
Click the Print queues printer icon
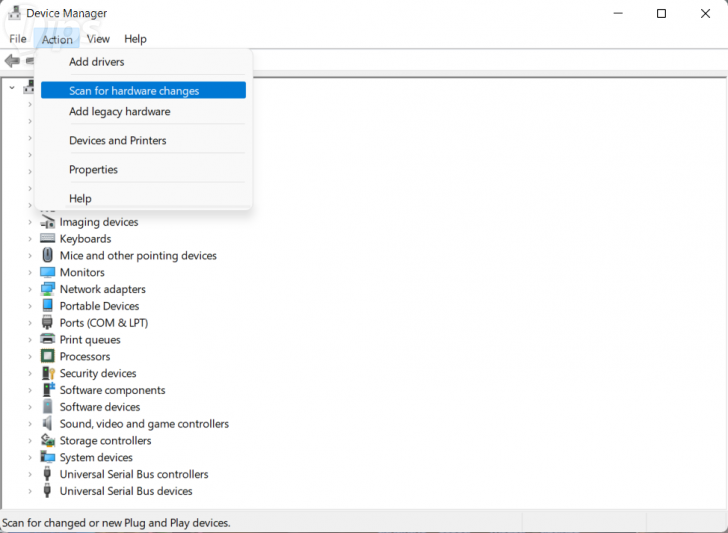click(x=47, y=339)
